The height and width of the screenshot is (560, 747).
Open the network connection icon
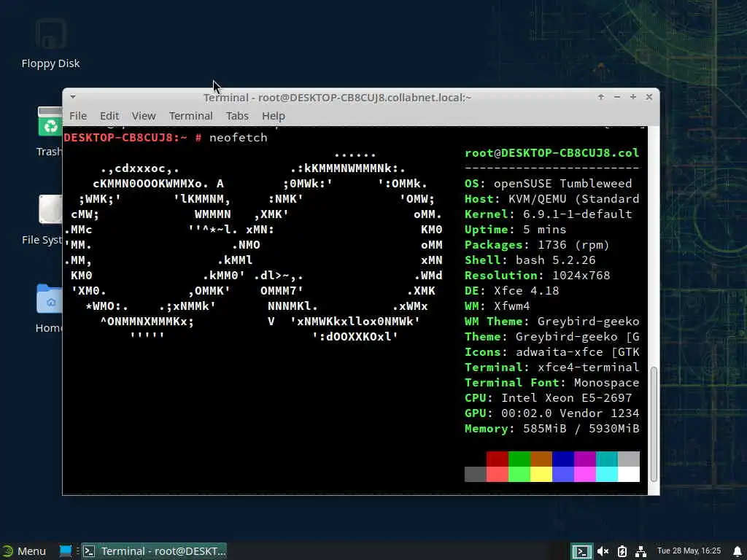640,551
